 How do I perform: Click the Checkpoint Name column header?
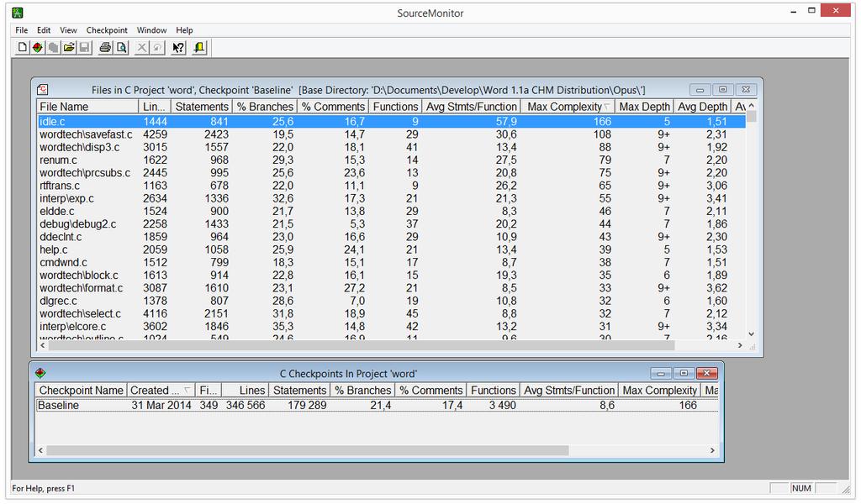tap(82, 390)
